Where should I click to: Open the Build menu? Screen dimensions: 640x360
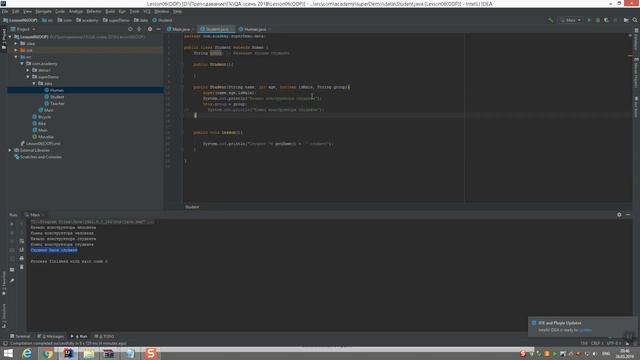pos(110,11)
